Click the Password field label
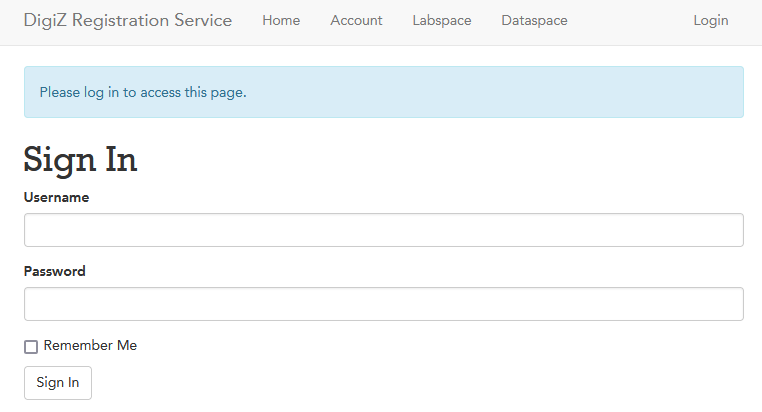762x412 pixels. [x=55, y=272]
